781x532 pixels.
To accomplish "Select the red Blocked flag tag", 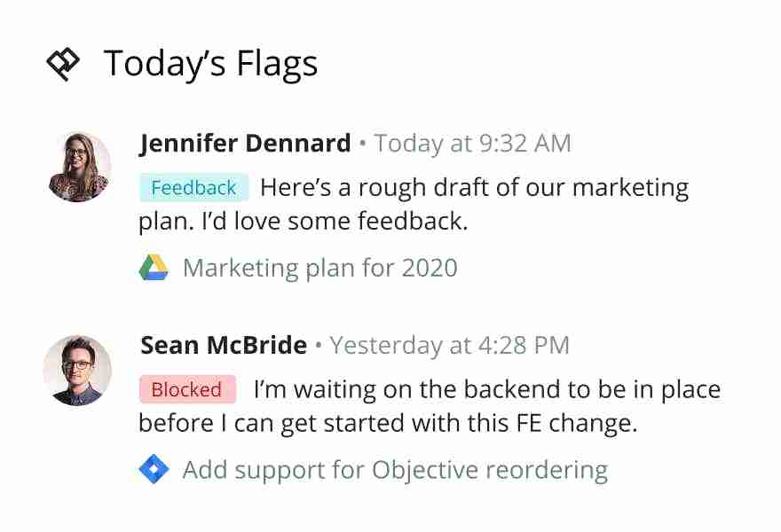I will (x=187, y=389).
